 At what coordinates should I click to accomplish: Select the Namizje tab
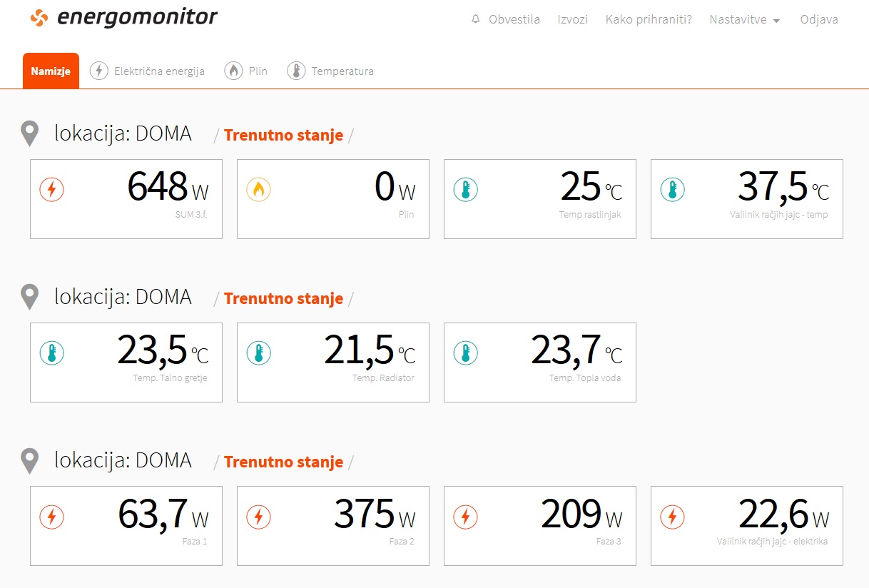51,71
